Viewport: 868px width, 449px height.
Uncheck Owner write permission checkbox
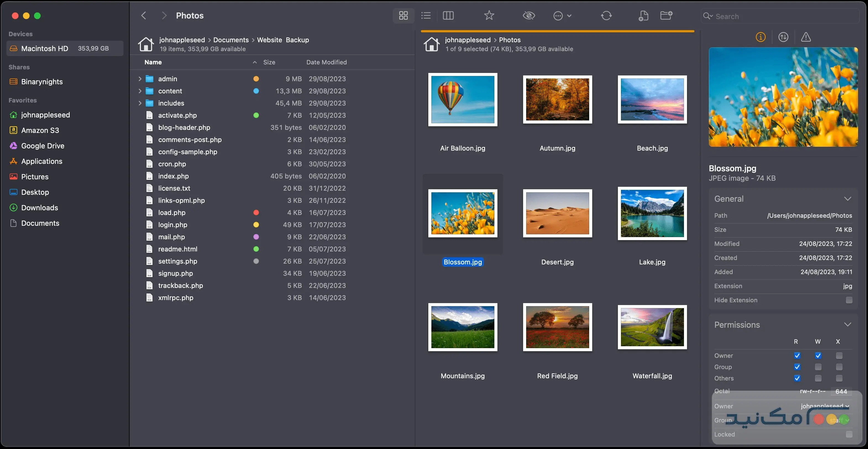point(818,355)
